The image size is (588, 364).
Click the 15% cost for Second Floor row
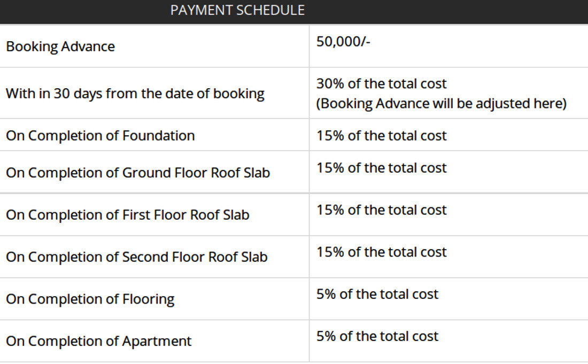(x=381, y=252)
